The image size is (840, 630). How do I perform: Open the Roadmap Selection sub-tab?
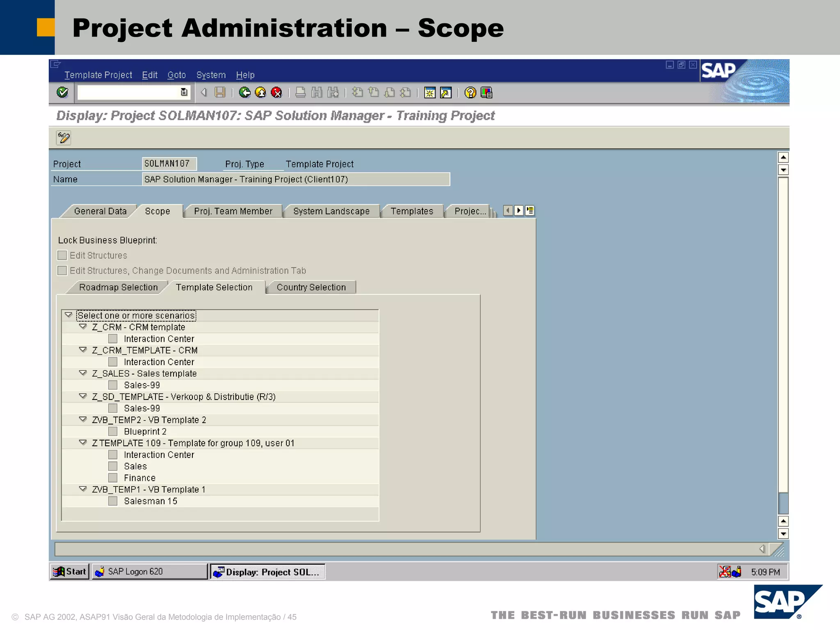118,287
